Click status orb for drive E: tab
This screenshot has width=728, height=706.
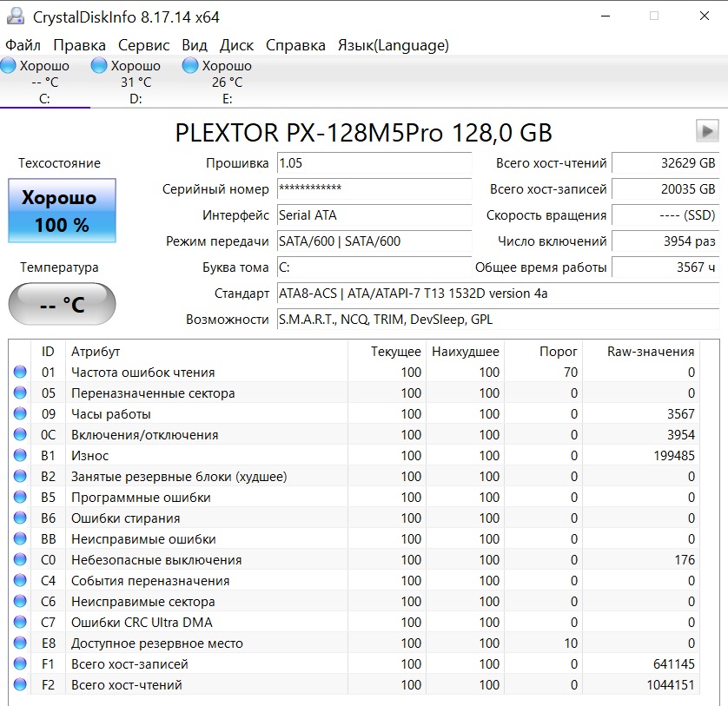(x=190, y=66)
